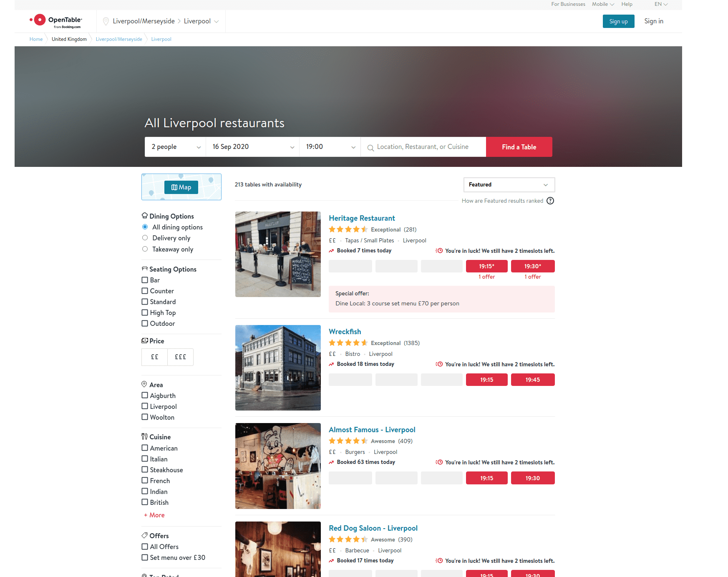Viewport: 728px width, 577px height.
Task: Click the Sign in link
Action: (x=654, y=21)
